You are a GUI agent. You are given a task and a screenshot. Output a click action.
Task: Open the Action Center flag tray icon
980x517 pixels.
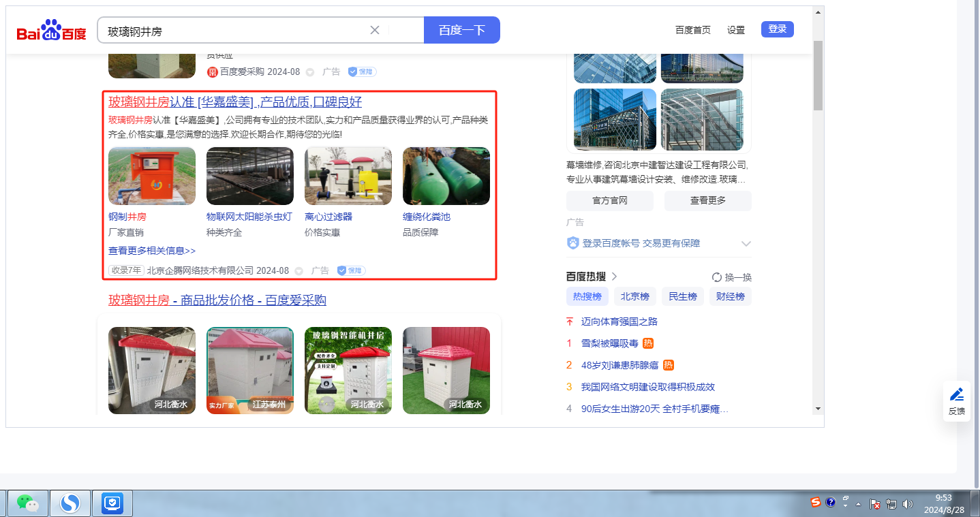876,504
